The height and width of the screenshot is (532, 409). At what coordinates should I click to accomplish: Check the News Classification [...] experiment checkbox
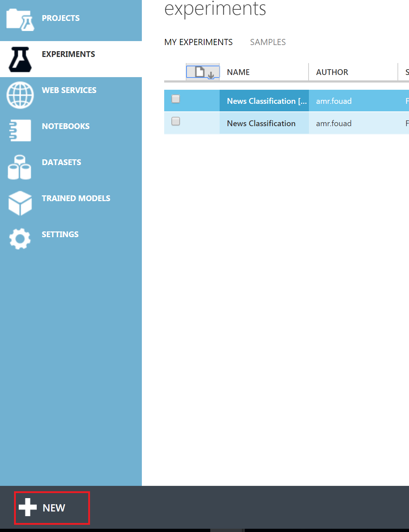point(176,99)
